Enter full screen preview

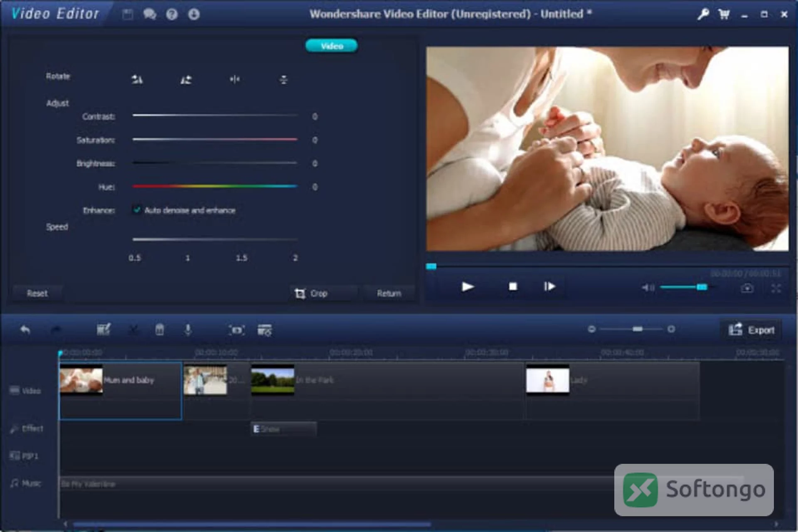(776, 288)
